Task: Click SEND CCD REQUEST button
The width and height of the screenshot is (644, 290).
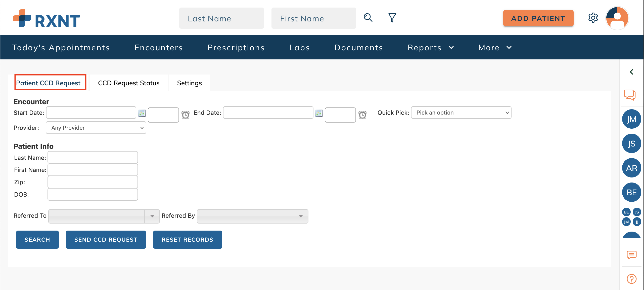Action: click(x=106, y=240)
